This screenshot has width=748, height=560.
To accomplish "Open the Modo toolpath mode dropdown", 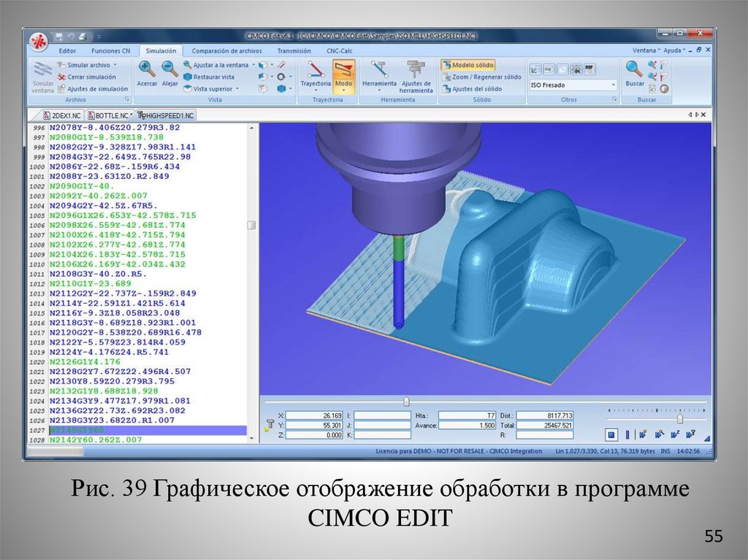I will [343, 90].
